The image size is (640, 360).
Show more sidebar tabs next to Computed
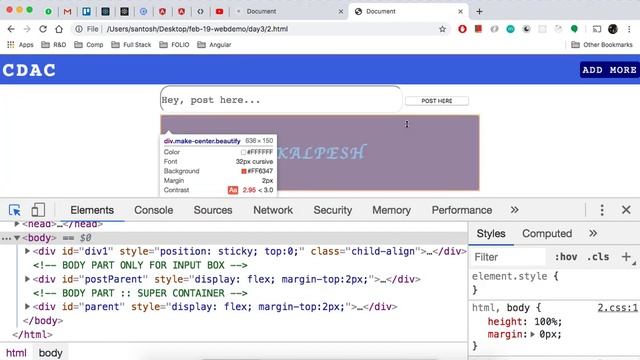(593, 233)
